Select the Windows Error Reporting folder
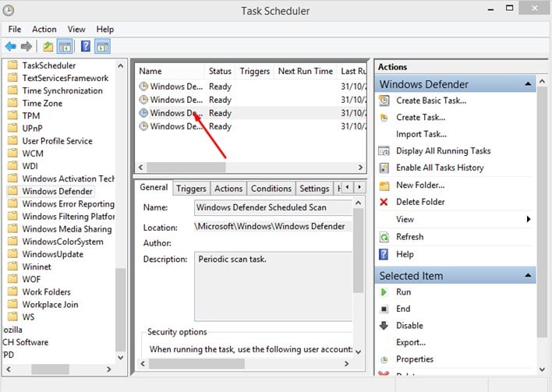The width and height of the screenshot is (552, 392). [x=69, y=204]
